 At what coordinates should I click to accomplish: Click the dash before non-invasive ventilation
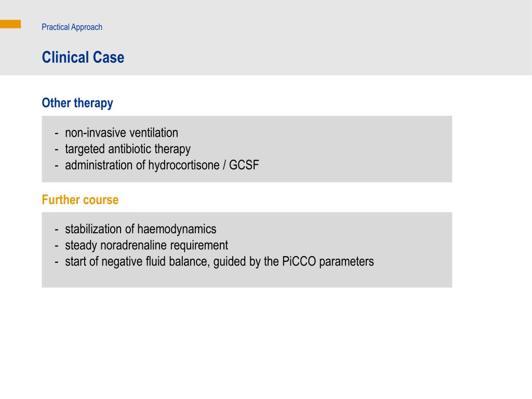pyautogui.click(x=57, y=134)
